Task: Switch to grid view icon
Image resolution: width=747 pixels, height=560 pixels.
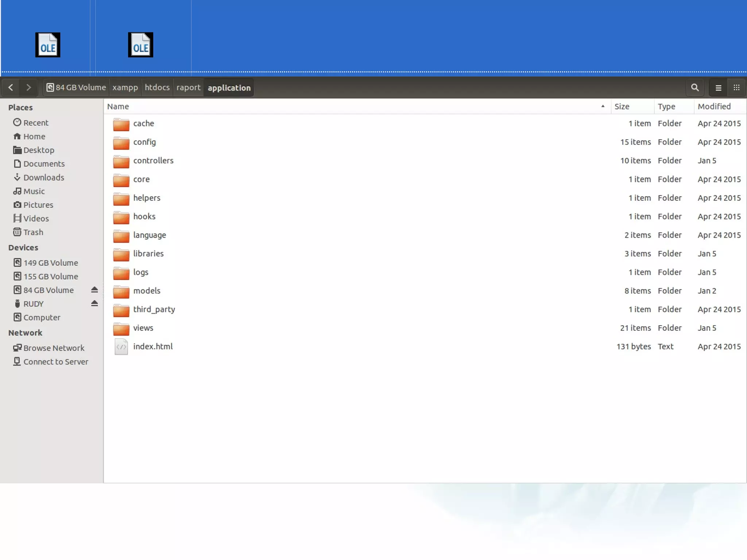Action: coord(736,87)
